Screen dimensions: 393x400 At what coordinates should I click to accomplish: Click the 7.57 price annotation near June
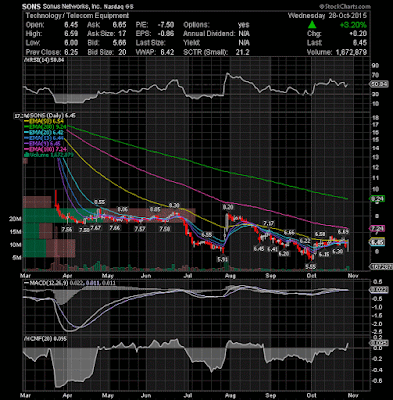[x=140, y=229]
